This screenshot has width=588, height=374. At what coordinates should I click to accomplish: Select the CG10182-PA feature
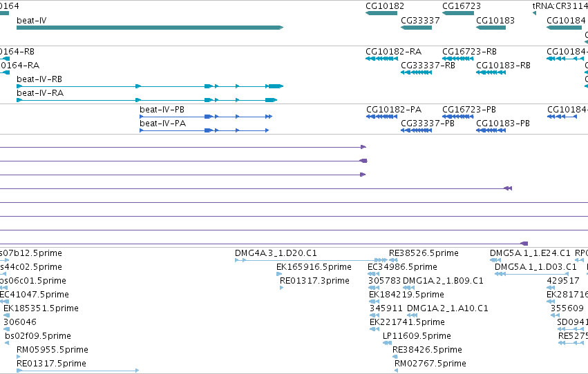pos(381,117)
